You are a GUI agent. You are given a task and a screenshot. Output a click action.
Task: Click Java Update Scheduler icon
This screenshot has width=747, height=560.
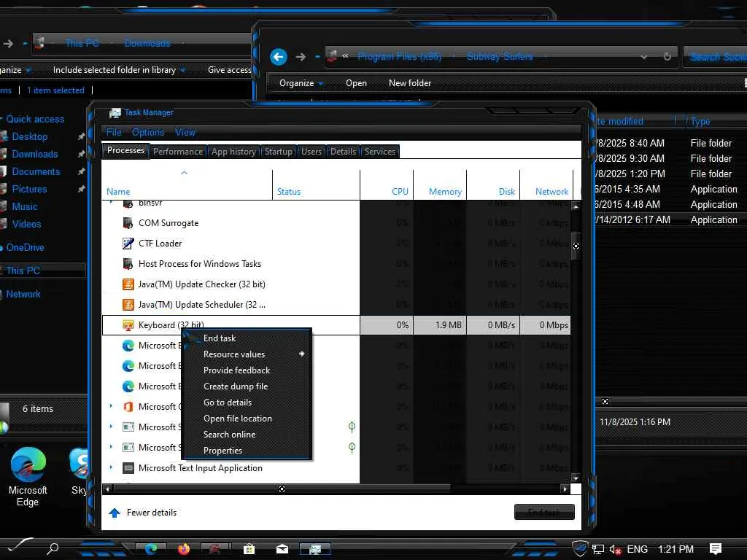[128, 305]
